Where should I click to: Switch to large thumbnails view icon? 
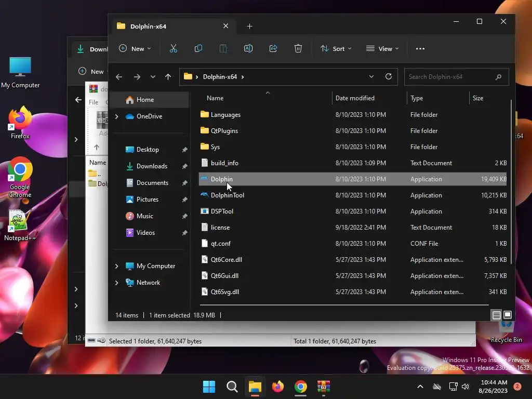508,315
